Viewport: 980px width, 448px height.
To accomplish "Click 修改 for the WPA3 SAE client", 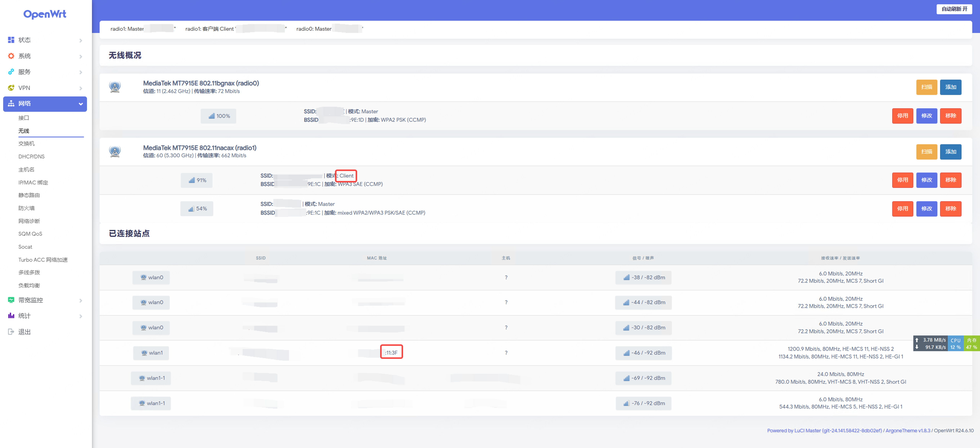I will coord(926,180).
